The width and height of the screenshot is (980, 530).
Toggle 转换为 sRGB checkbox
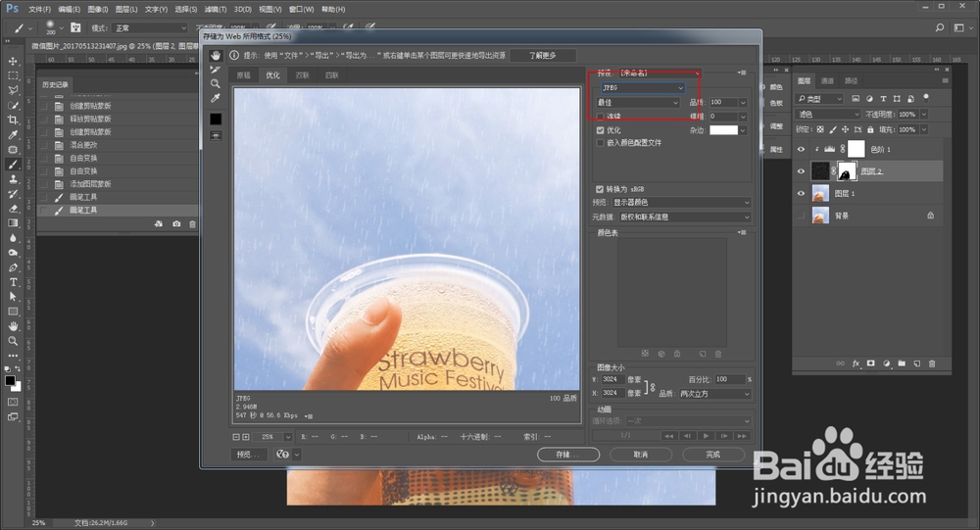pyautogui.click(x=600, y=189)
